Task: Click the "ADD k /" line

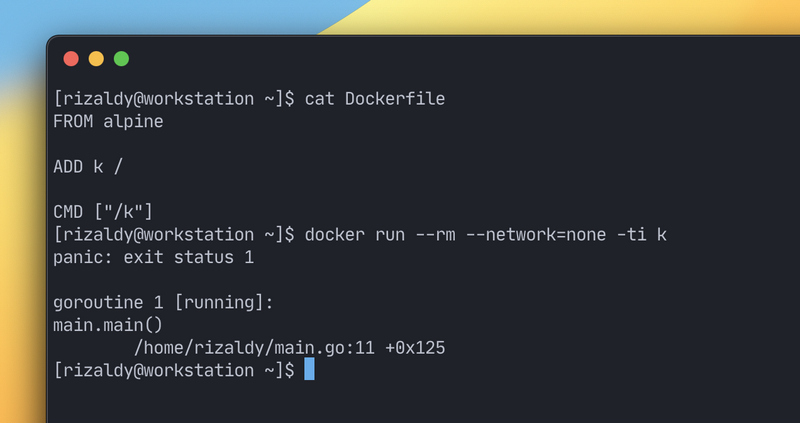Action: 91,167
